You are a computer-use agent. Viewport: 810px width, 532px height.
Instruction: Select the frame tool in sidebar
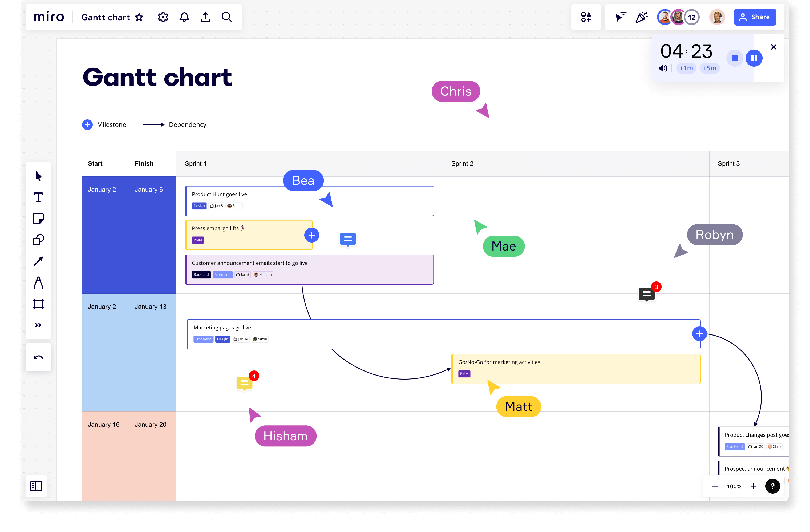click(39, 303)
